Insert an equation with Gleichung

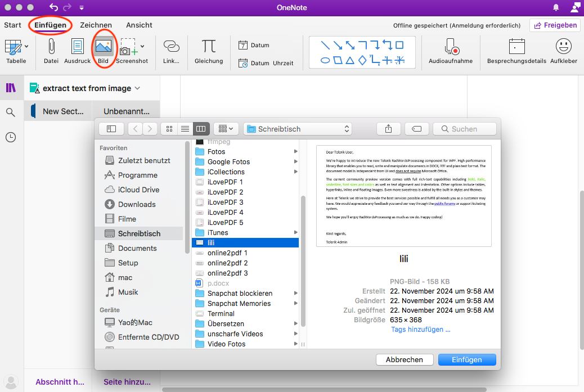[x=209, y=47]
